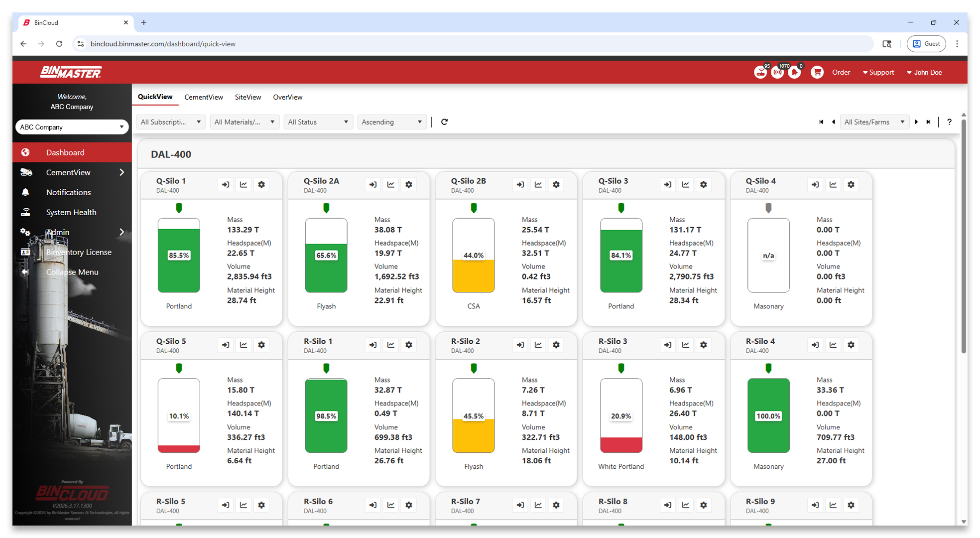The image size is (980, 538).
Task: Jump to first site page
Action: click(x=821, y=122)
